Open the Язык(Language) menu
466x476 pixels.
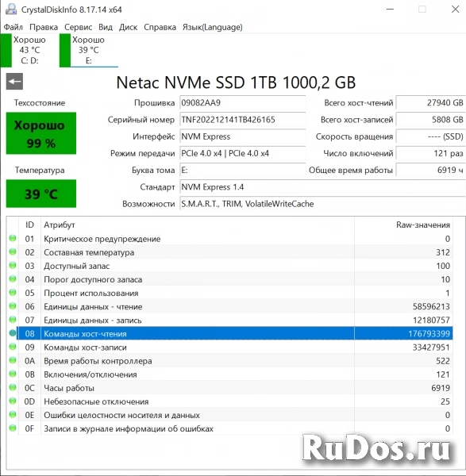(212, 27)
